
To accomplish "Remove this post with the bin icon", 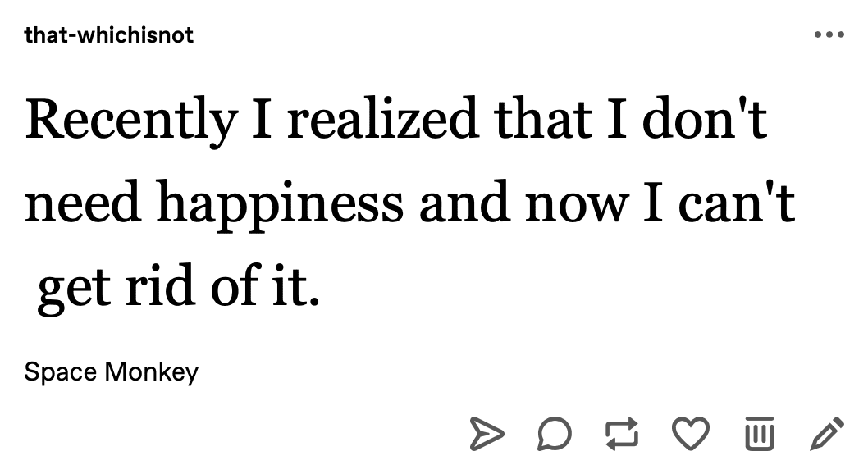I will click(x=760, y=434).
